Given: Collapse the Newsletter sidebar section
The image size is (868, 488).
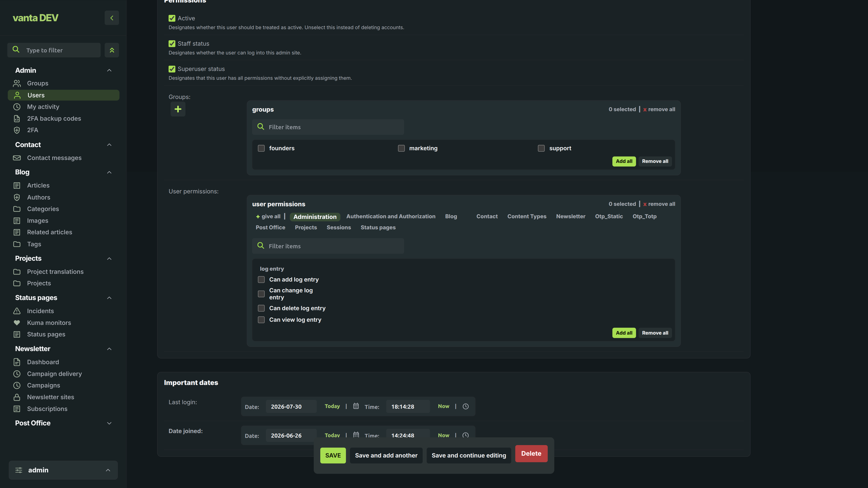Looking at the screenshot, I should 109,349.
